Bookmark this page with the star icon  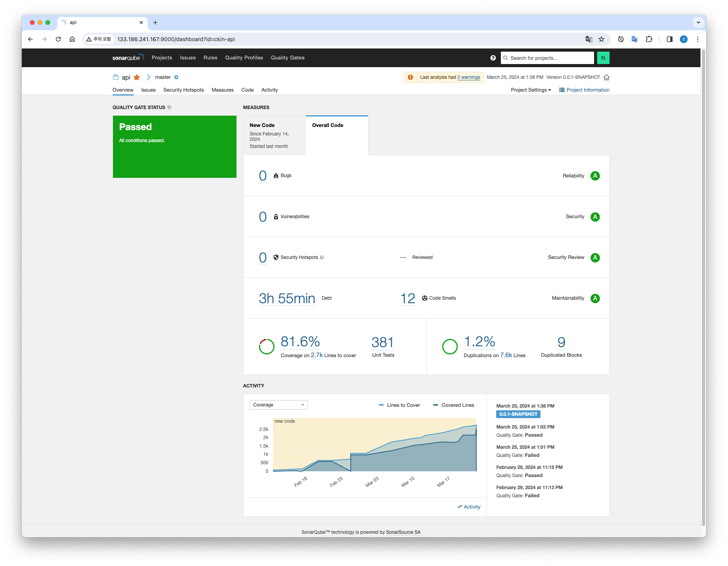[x=601, y=39]
